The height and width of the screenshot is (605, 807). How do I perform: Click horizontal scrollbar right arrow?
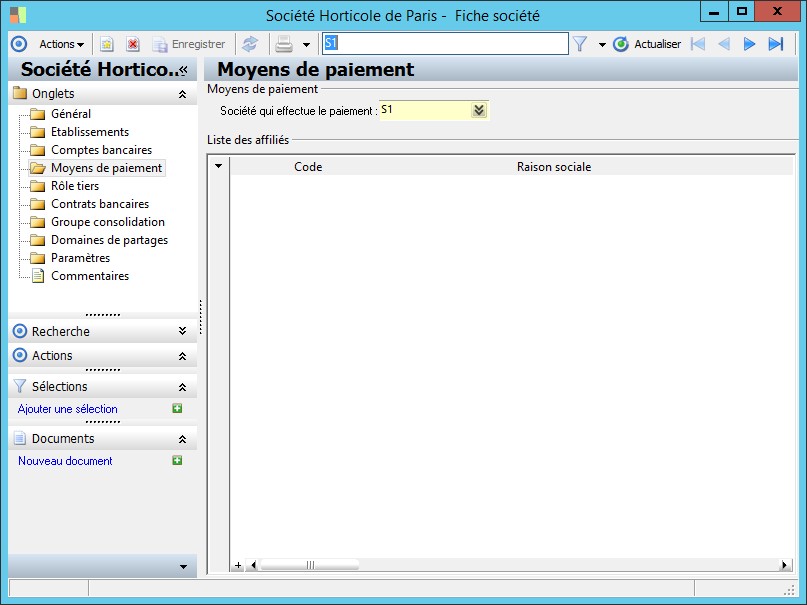tap(784, 565)
